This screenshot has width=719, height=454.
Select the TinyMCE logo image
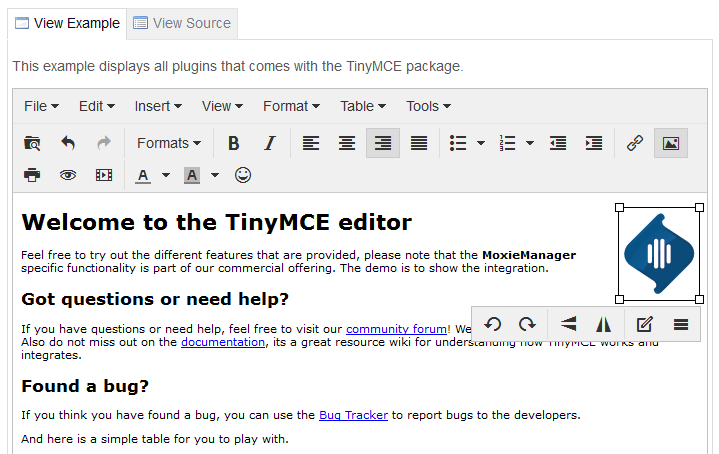pyautogui.click(x=659, y=254)
